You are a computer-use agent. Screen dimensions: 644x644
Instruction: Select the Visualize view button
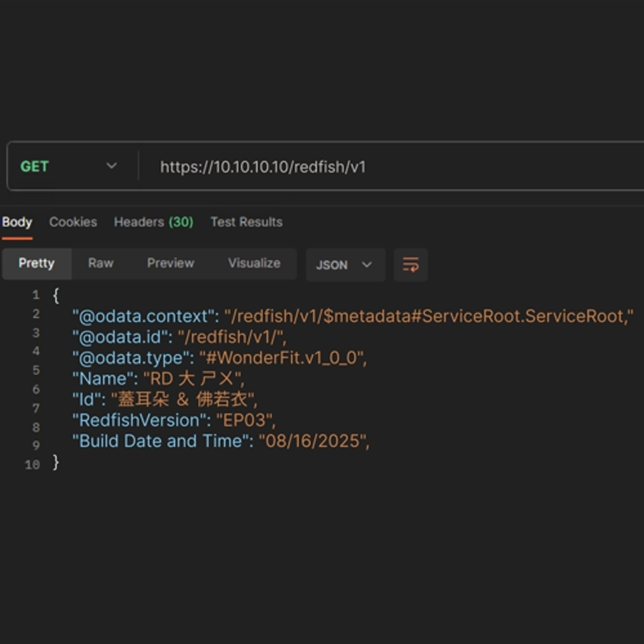coord(254,263)
